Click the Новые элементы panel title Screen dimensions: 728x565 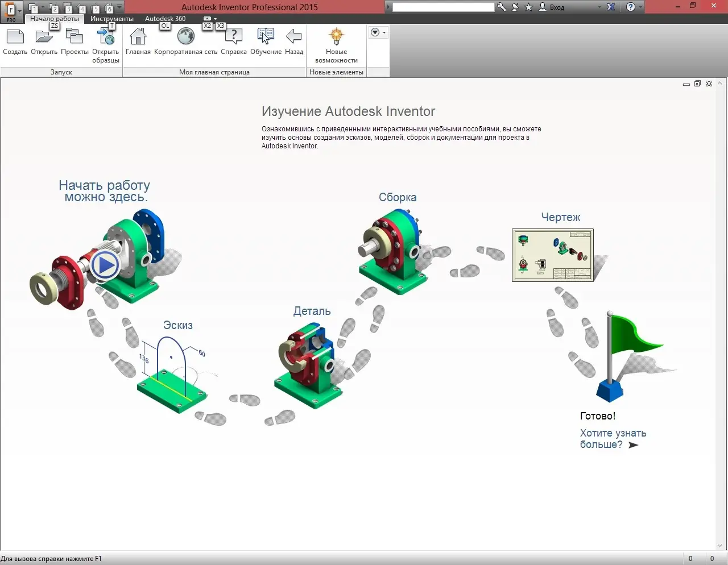(x=336, y=72)
